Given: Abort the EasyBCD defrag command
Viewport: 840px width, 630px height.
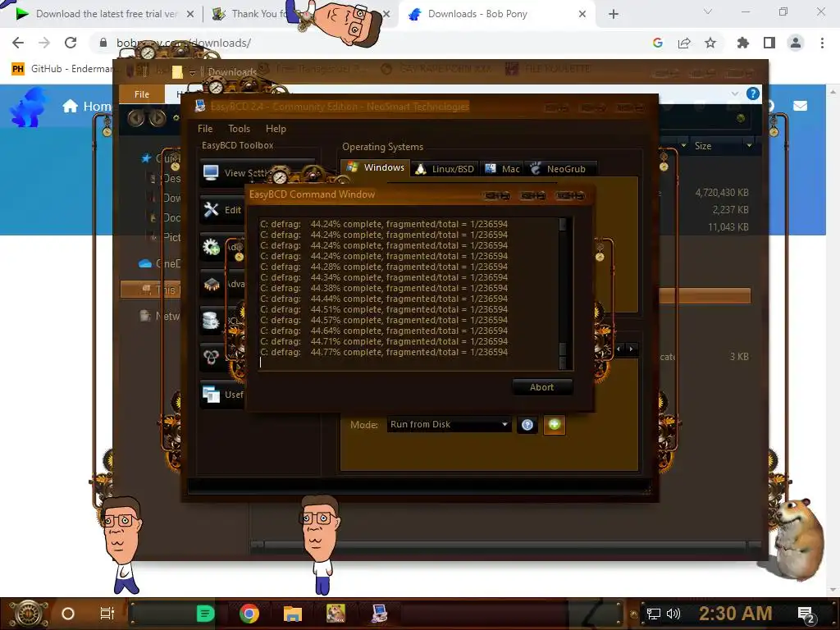Looking at the screenshot, I should click(541, 387).
